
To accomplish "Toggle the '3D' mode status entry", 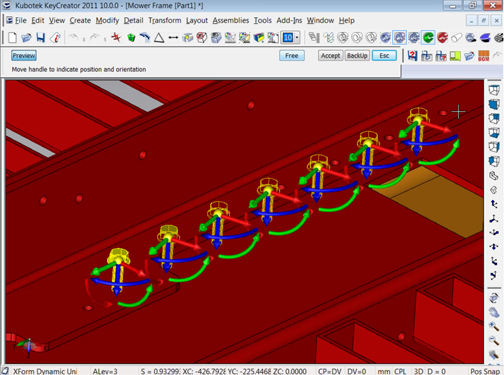I will pos(418,371).
